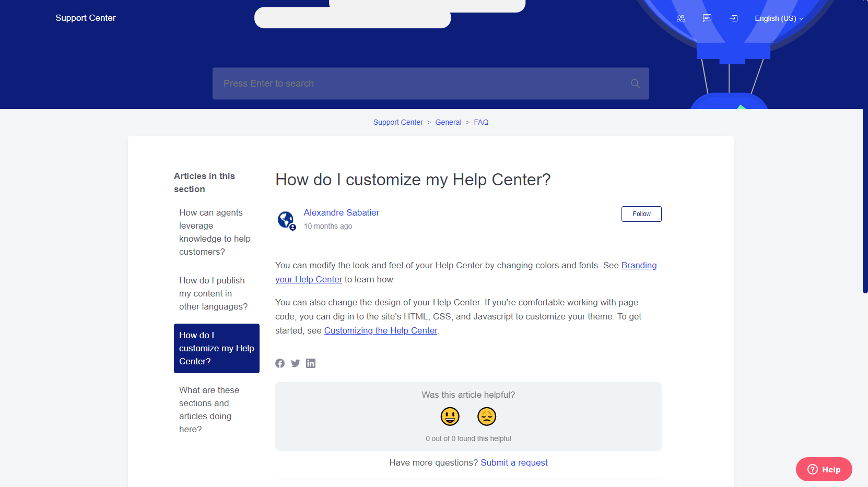Image resolution: width=868 pixels, height=487 pixels.
Task: Share article on Facebook
Action: (x=280, y=363)
